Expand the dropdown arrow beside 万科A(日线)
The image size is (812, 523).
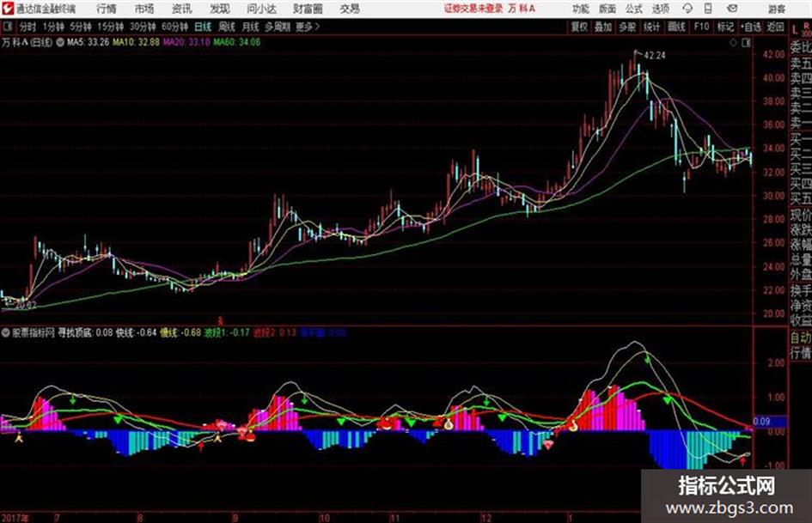coord(60,42)
